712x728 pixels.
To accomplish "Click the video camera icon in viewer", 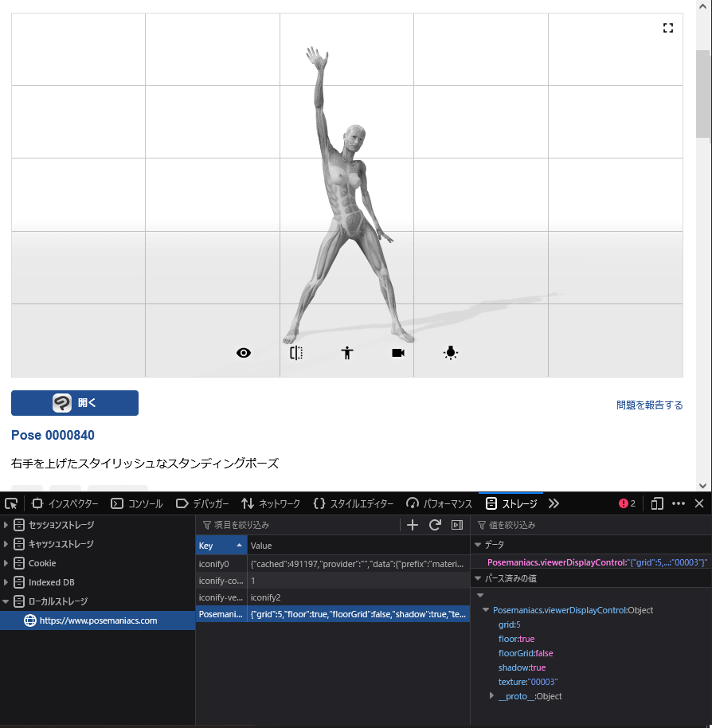I will (x=398, y=353).
